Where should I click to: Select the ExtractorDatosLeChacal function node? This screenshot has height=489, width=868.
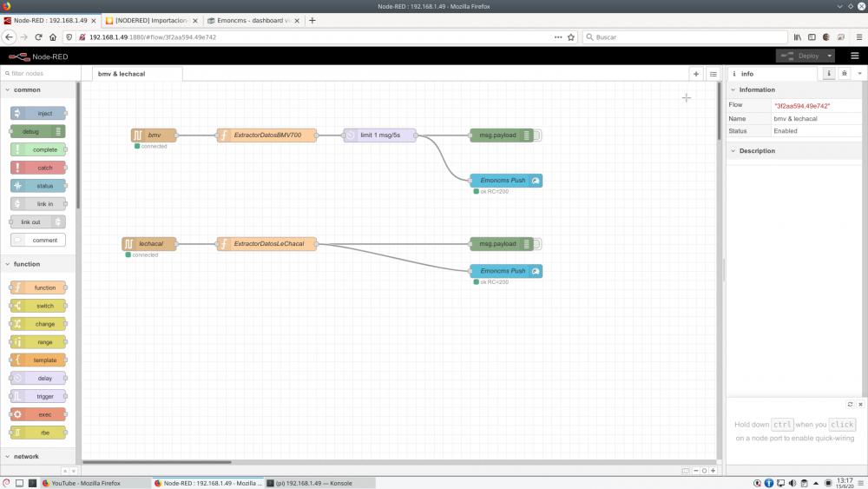click(266, 244)
